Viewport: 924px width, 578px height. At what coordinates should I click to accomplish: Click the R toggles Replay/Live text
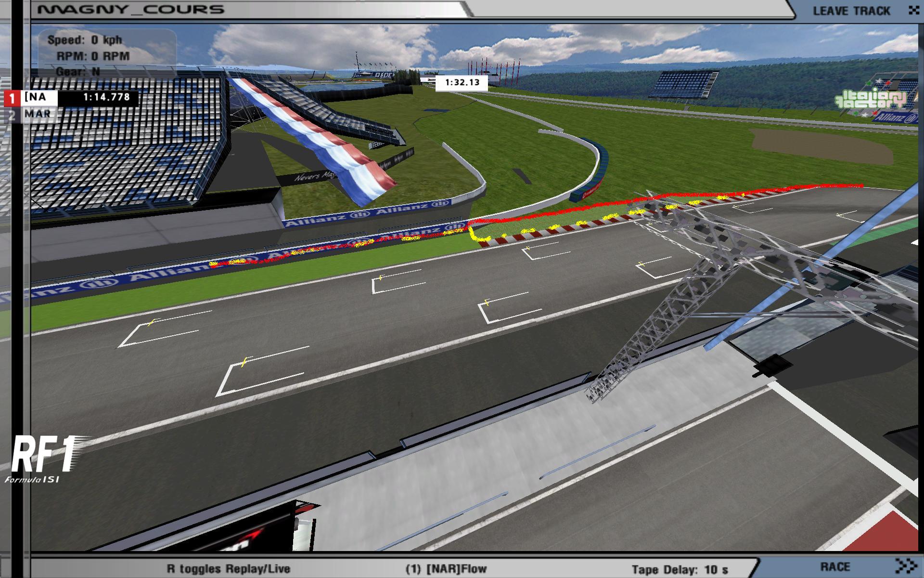(228, 569)
